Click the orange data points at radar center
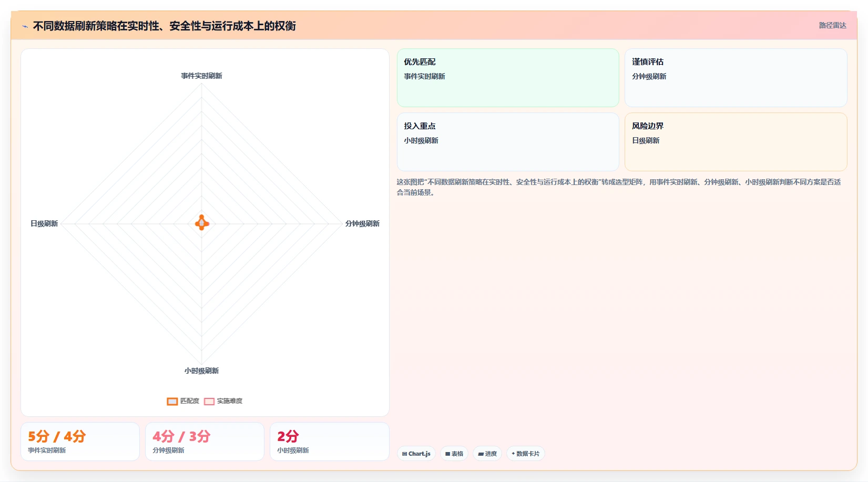 click(202, 223)
